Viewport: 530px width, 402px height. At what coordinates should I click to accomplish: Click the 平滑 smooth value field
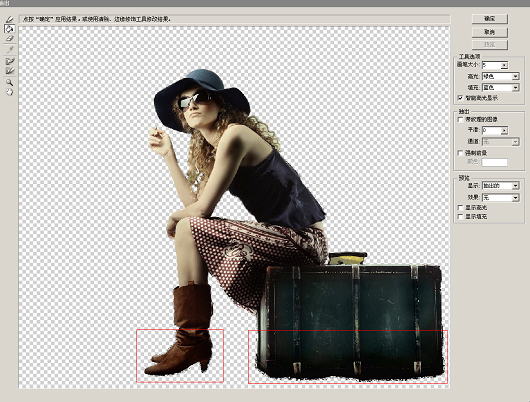[491, 130]
